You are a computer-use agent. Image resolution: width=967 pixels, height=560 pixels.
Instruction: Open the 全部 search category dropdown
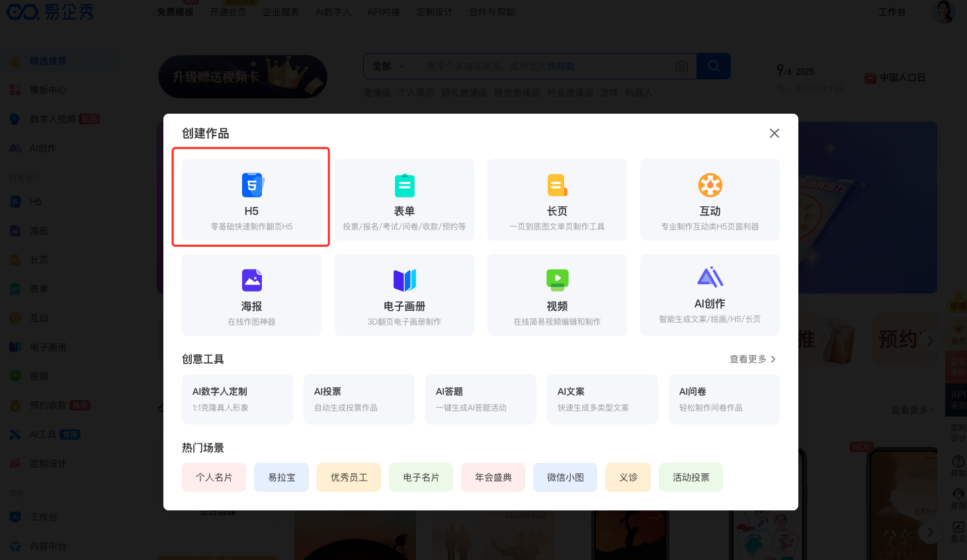pyautogui.click(x=389, y=66)
